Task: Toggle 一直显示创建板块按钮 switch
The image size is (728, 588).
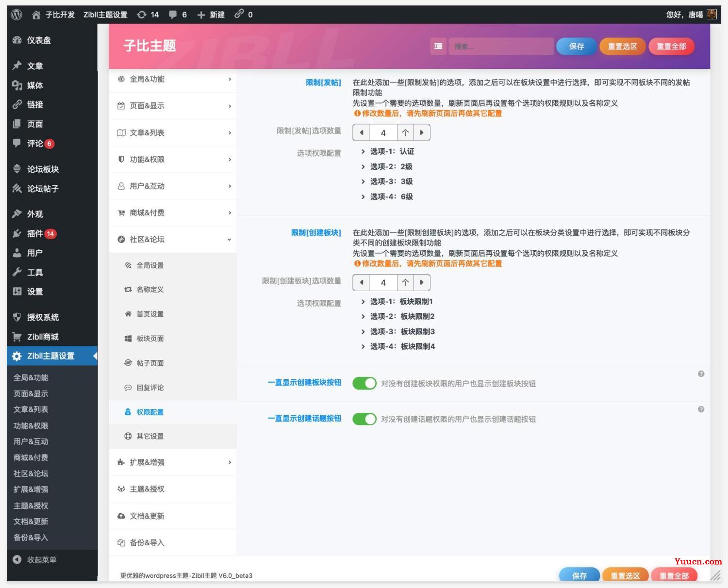Action: (x=364, y=383)
